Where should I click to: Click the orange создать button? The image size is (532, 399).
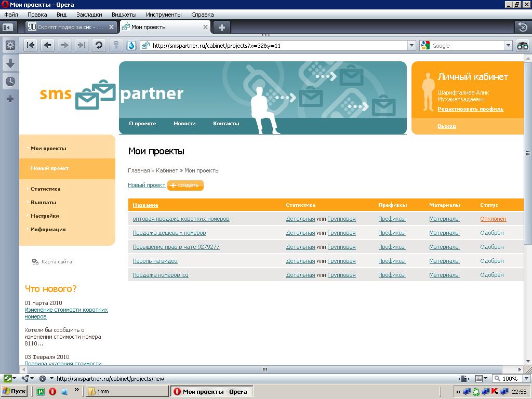185,185
